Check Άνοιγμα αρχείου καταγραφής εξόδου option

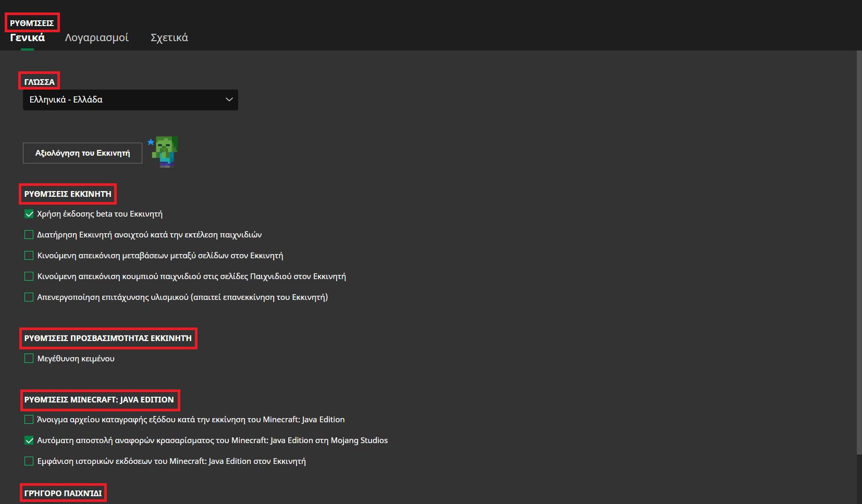pos(29,420)
